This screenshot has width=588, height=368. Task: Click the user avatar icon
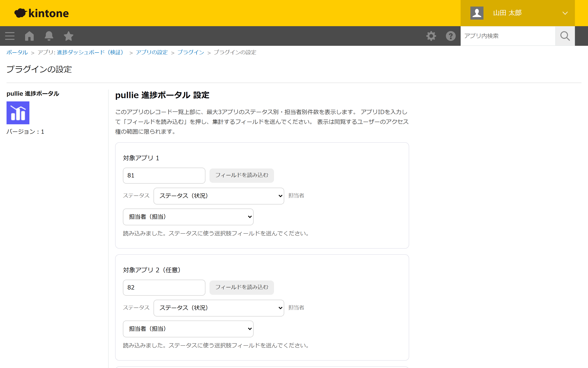pyautogui.click(x=477, y=13)
